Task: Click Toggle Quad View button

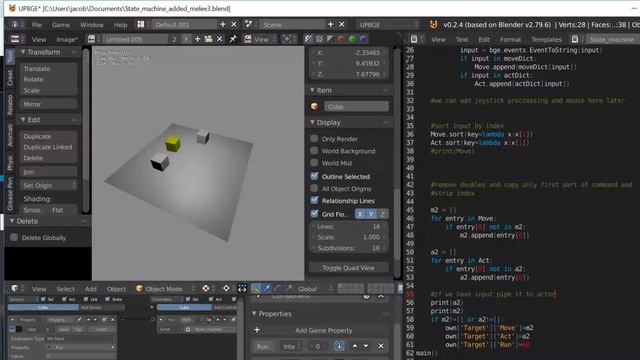Action: [x=349, y=268]
